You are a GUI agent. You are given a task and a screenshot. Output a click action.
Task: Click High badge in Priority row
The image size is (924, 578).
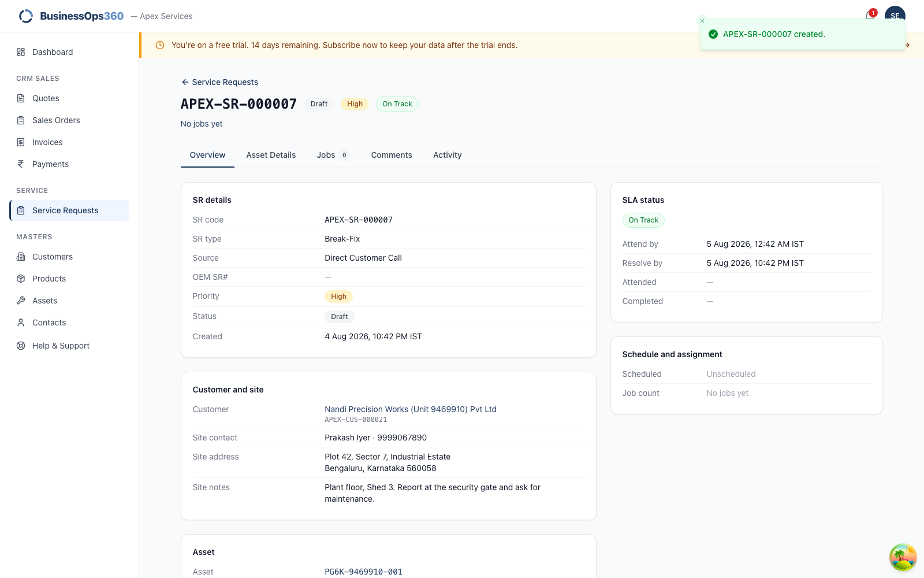click(339, 297)
